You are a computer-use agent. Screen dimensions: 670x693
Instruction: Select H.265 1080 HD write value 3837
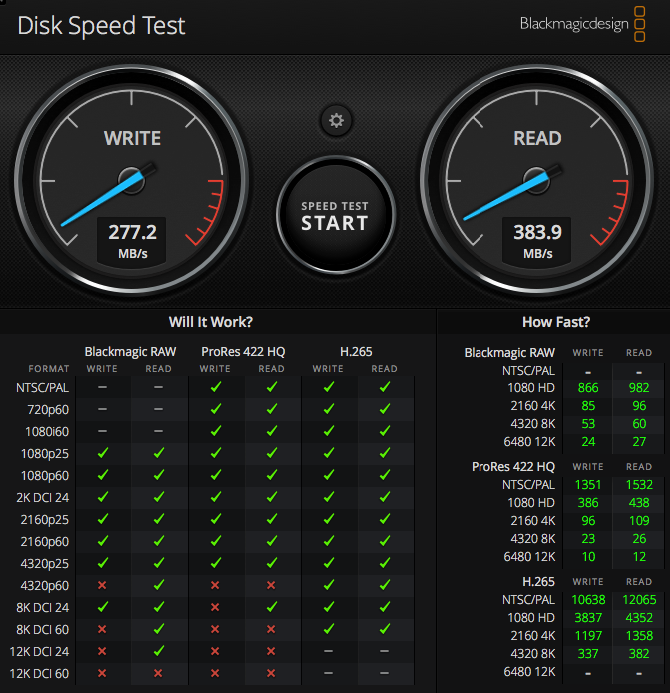(x=588, y=617)
